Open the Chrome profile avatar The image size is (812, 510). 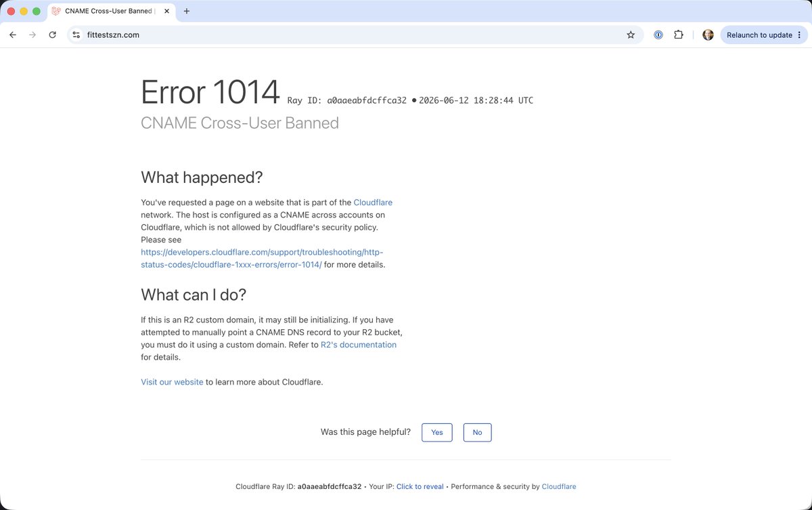tap(708, 35)
